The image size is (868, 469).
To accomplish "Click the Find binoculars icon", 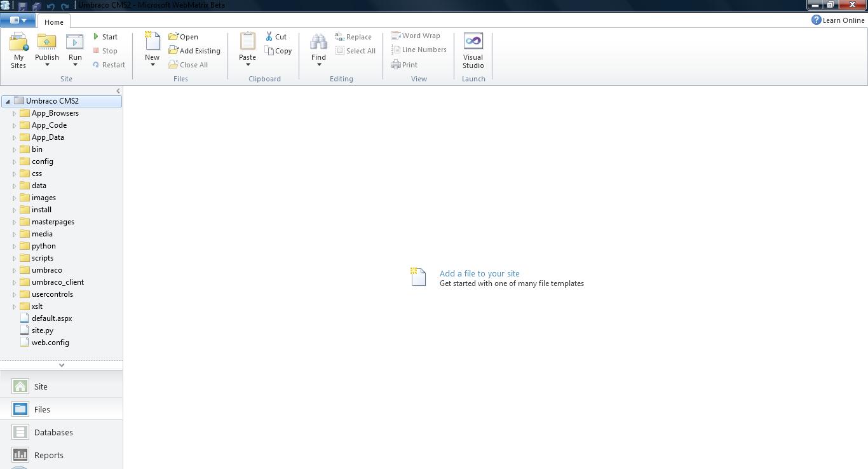I will coord(318,42).
